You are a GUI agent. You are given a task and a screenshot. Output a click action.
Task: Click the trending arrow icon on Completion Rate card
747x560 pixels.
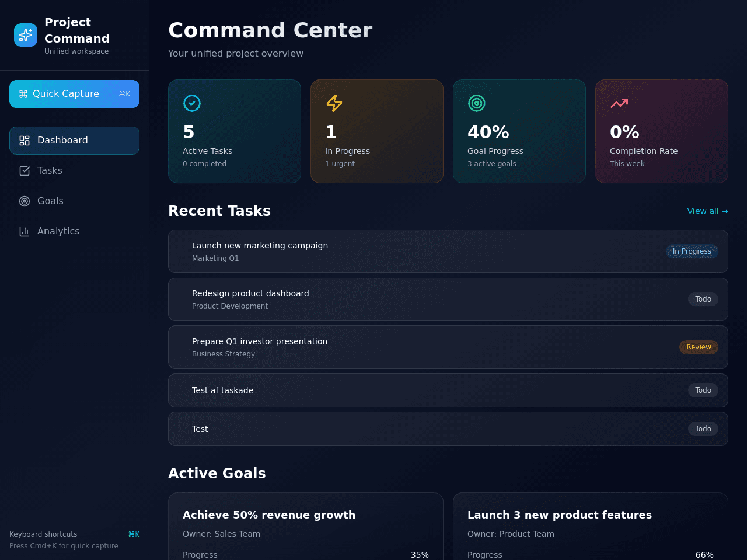[619, 103]
